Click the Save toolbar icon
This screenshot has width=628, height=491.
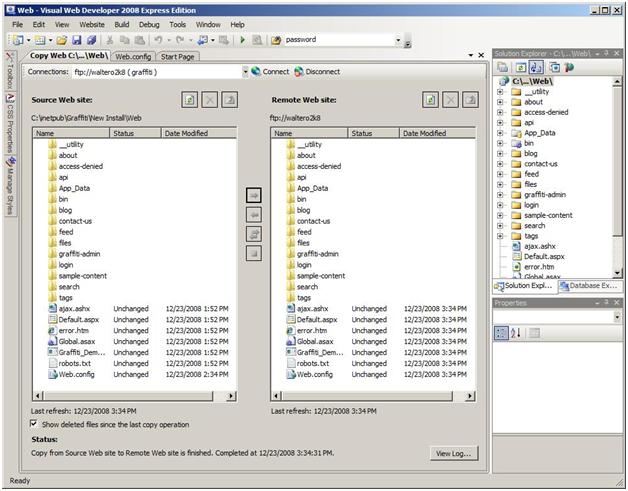coord(76,40)
